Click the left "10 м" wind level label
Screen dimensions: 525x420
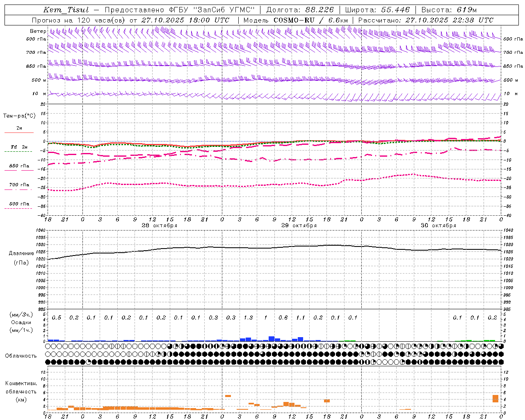coord(39,94)
